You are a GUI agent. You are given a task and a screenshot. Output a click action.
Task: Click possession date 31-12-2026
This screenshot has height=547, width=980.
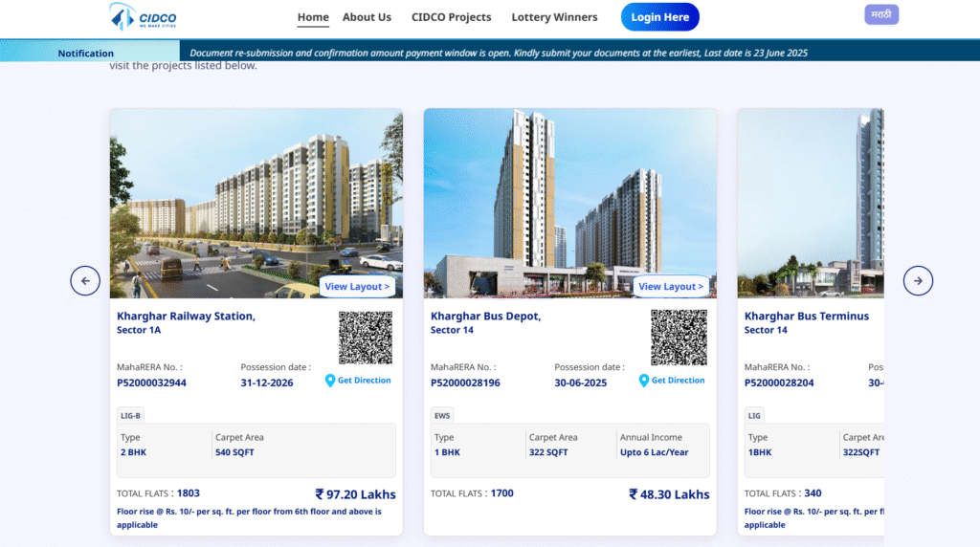[x=267, y=383]
